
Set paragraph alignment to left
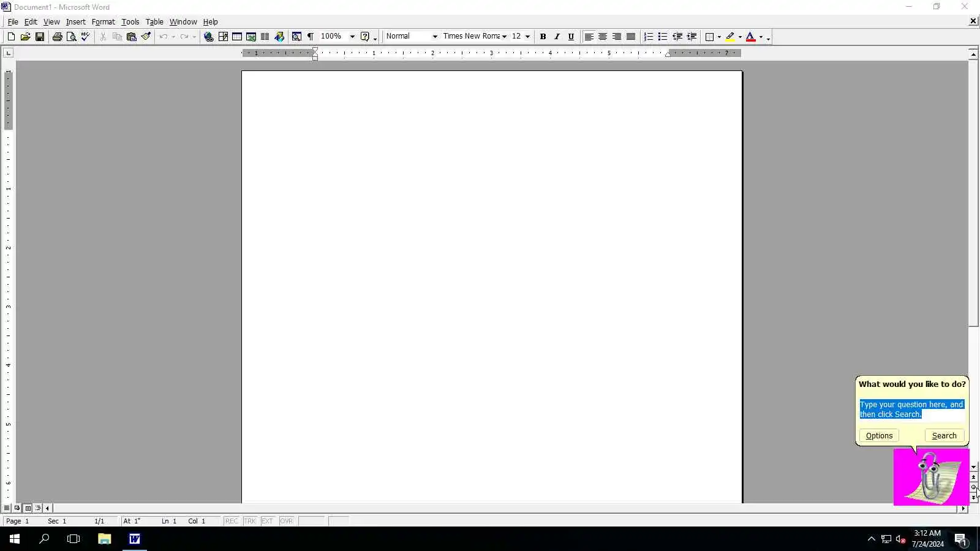coord(589,37)
